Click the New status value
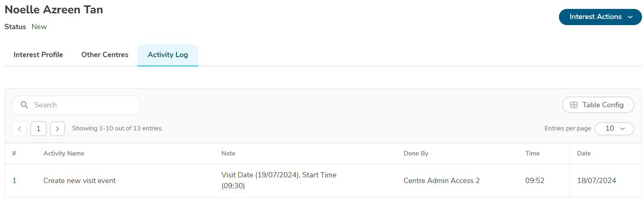The height and width of the screenshot is (198, 644). coord(39,27)
